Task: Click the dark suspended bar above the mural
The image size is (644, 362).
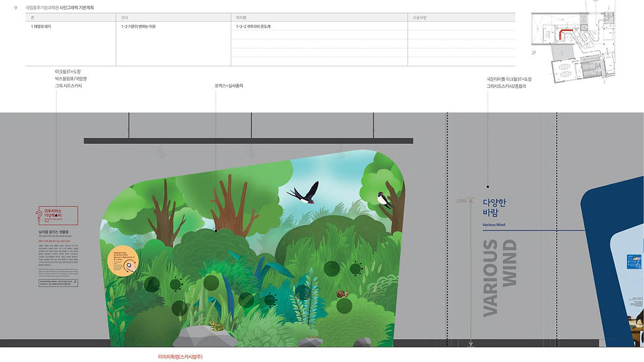Action: [248, 141]
